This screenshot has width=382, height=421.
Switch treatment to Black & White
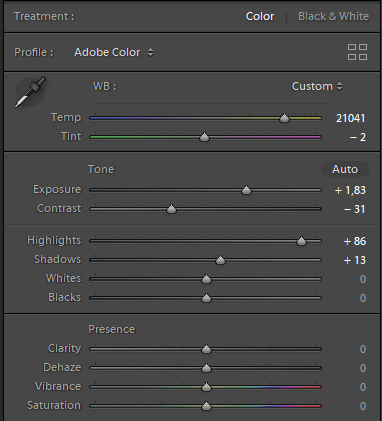coord(333,16)
